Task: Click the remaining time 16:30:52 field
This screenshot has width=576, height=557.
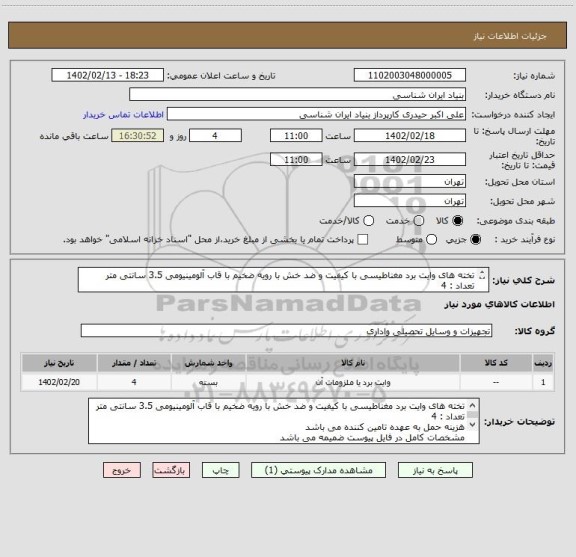Action: point(138,136)
